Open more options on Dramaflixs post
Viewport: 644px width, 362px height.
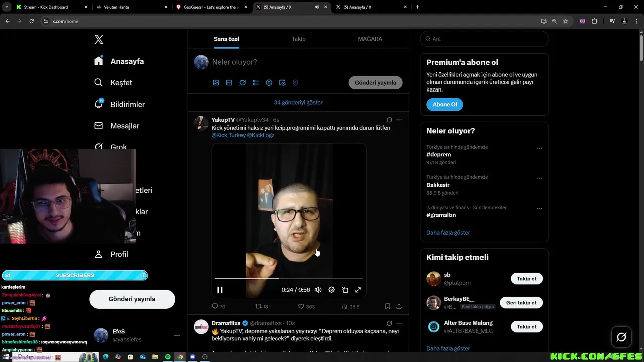[399, 323]
